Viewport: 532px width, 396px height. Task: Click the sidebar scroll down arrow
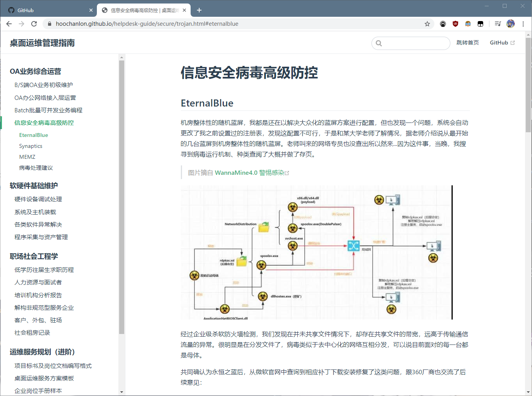point(121,392)
